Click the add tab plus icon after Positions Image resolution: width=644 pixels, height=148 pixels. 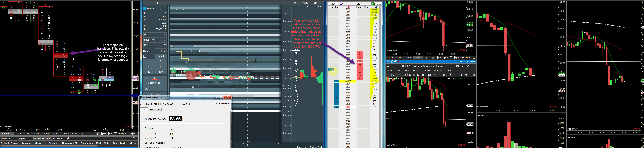click(68, 139)
